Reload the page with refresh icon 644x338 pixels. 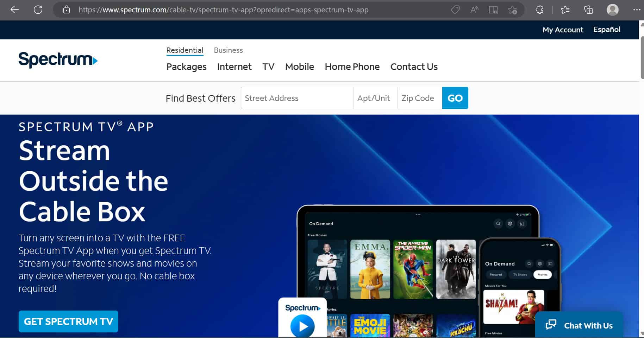click(x=38, y=9)
